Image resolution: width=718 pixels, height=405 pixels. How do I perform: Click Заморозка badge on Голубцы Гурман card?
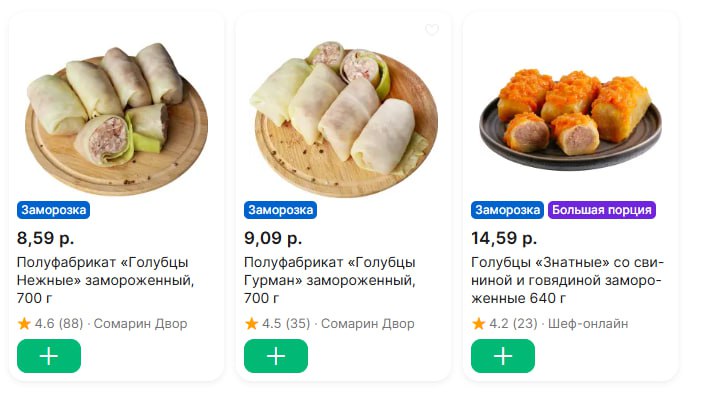click(x=280, y=210)
